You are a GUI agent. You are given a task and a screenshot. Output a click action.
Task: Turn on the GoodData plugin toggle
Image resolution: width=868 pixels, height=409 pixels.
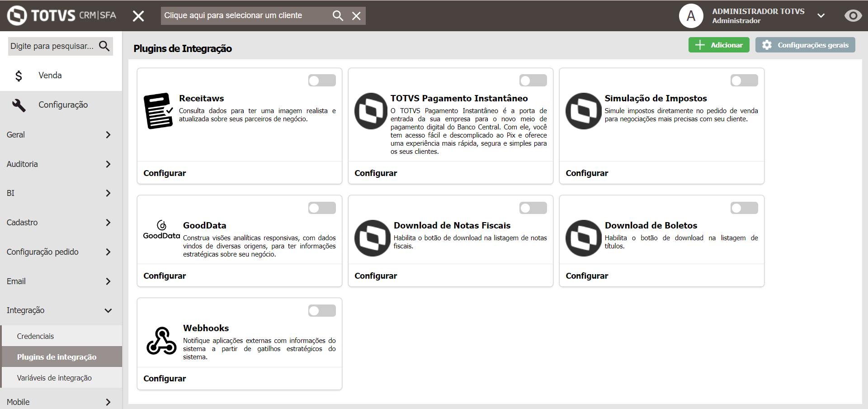pyautogui.click(x=322, y=208)
